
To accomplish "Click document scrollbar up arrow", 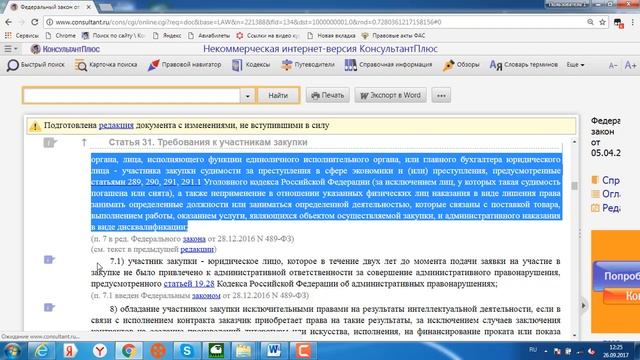I will click(x=575, y=142).
